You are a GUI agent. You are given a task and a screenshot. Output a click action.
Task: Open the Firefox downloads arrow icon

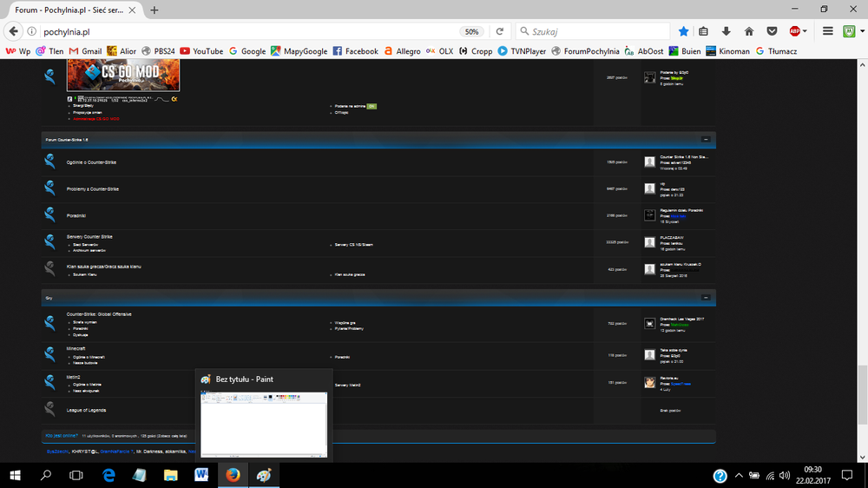(726, 31)
